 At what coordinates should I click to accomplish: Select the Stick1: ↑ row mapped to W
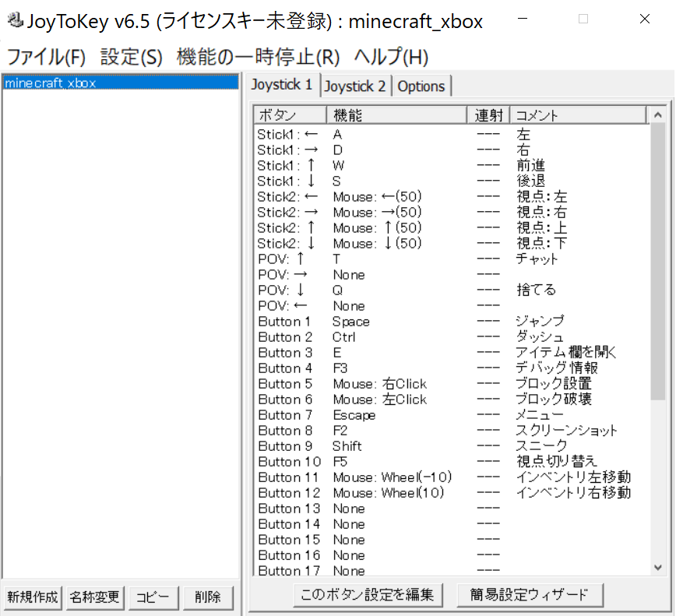(451, 166)
